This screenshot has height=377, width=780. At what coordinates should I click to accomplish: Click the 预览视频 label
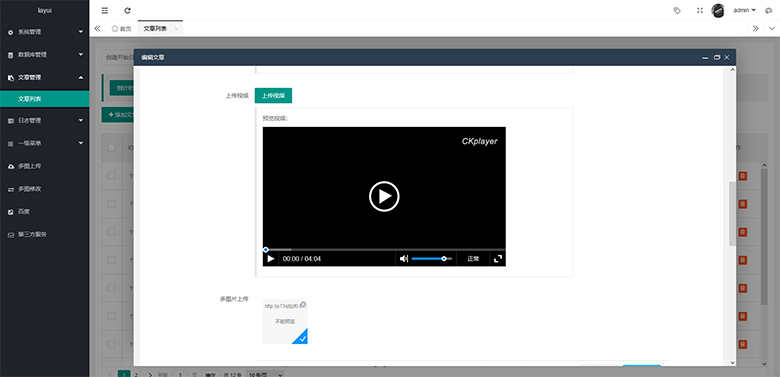tap(275, 118)
